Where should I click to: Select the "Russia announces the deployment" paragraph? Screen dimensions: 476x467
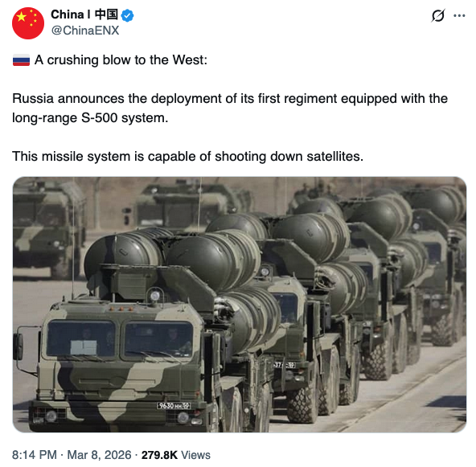230,108
